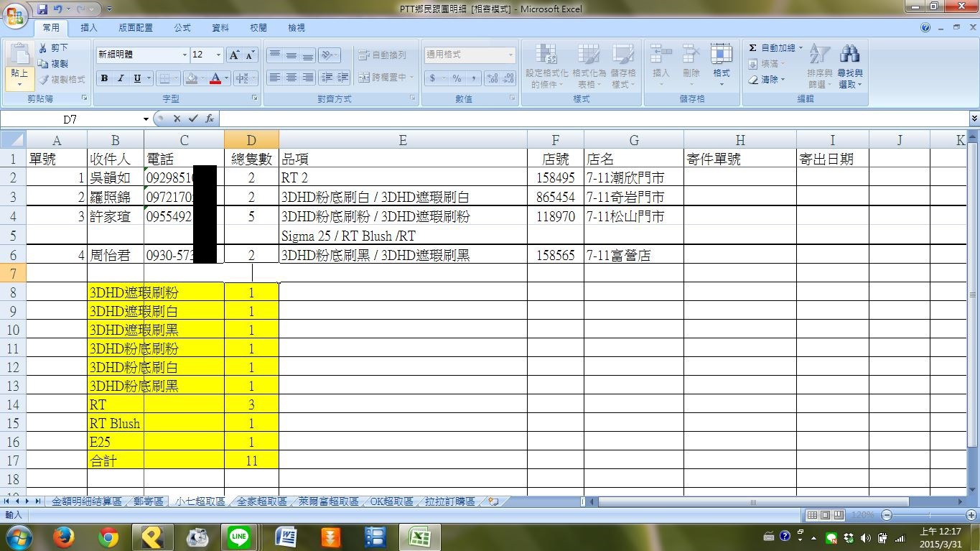Save the workbook from the Quick Access Toolbar

pos(42,9)
